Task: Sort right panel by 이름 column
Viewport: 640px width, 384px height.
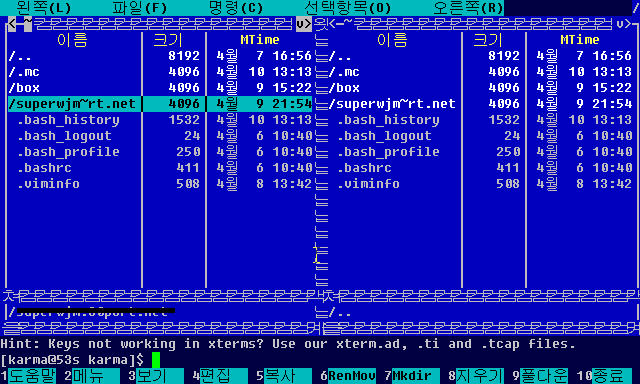Action: coord(392,40)
